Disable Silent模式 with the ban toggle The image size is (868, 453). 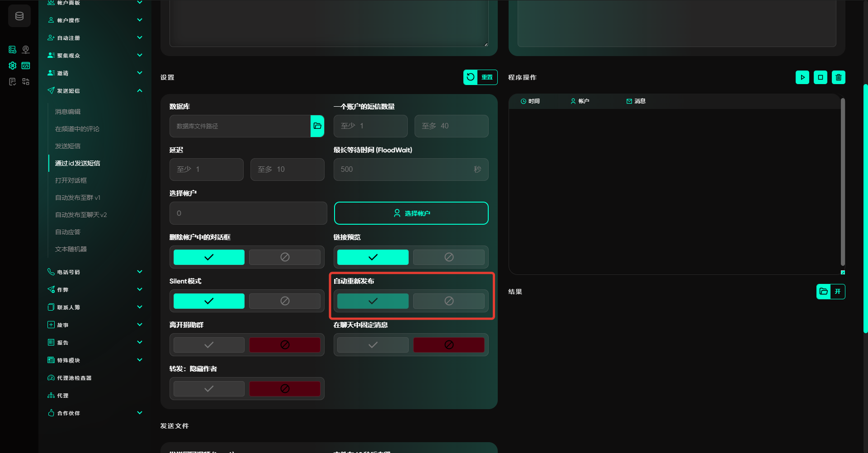pos(285,301)
